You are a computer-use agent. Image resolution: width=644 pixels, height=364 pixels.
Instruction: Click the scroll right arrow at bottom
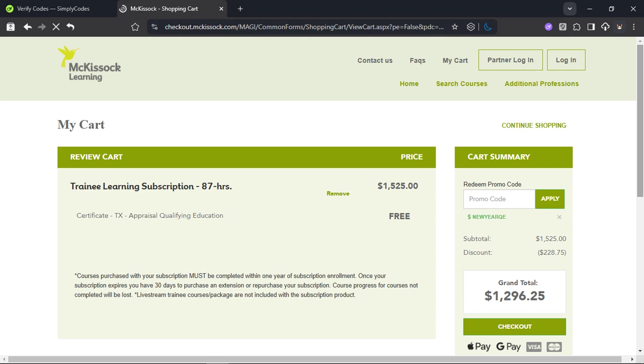[x=632, y=359]
